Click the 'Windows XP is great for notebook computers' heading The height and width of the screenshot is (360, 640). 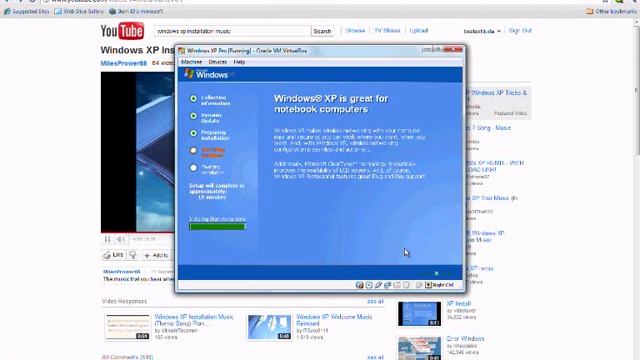pyautogui.click(x=331, y=104)
